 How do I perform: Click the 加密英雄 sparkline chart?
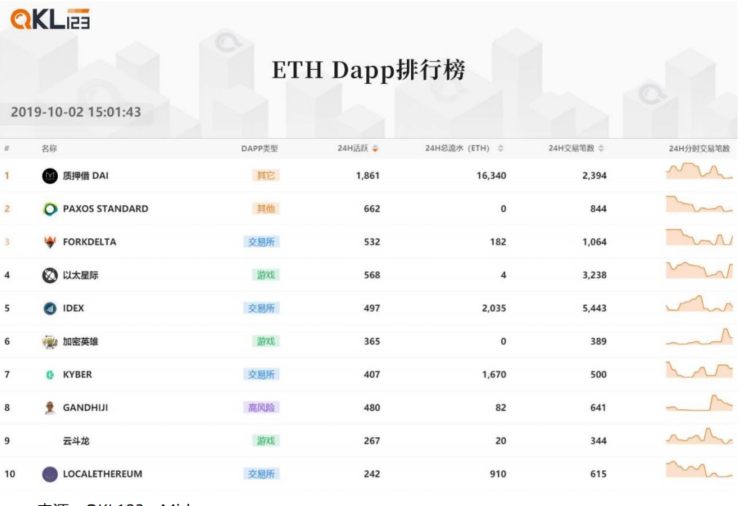(699, 337)
